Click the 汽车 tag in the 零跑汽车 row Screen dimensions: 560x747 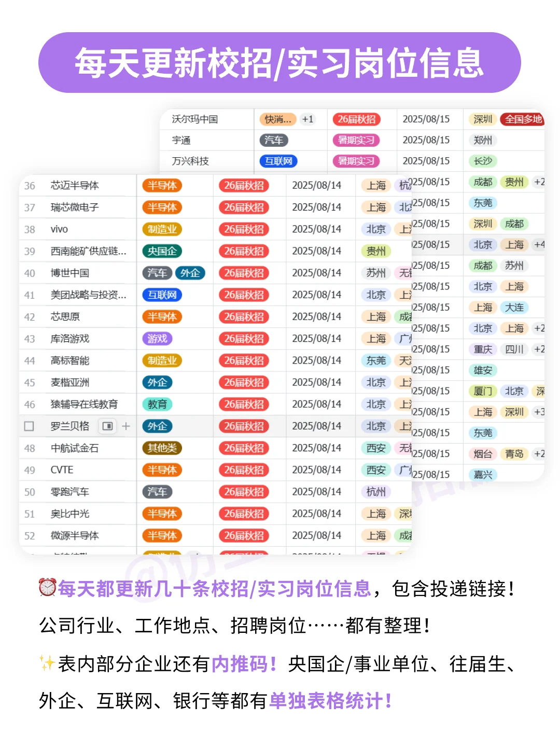point(157,492)
